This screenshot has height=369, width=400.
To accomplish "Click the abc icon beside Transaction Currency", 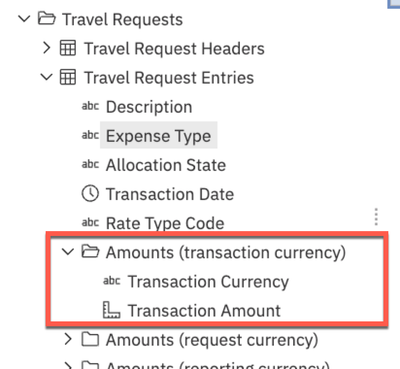I will [x=112, y=281].
